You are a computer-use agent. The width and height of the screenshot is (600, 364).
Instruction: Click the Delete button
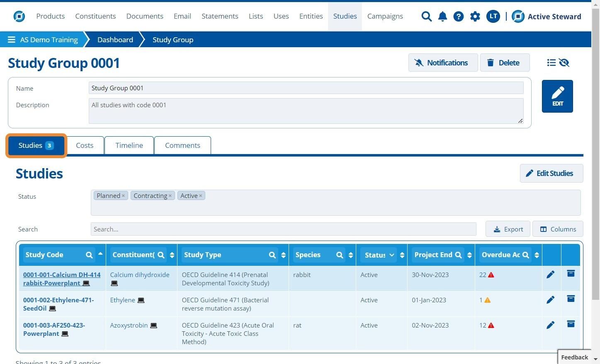(x=505, y=63)
